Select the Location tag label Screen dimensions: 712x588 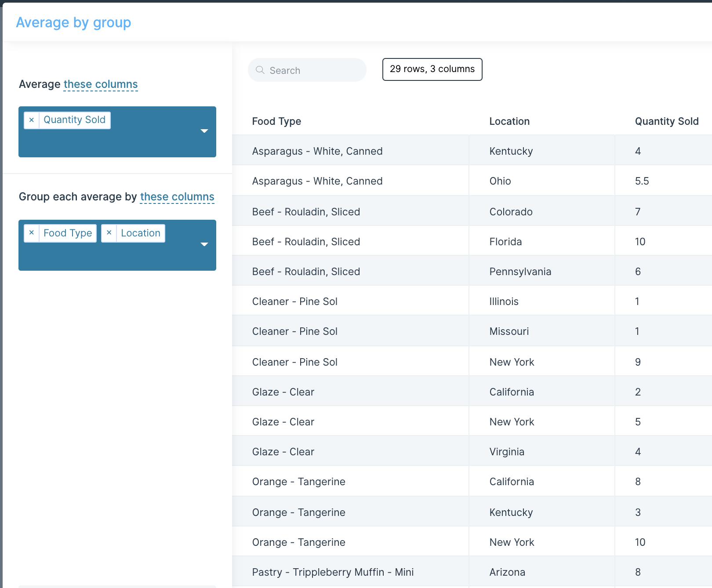point(141,233)
